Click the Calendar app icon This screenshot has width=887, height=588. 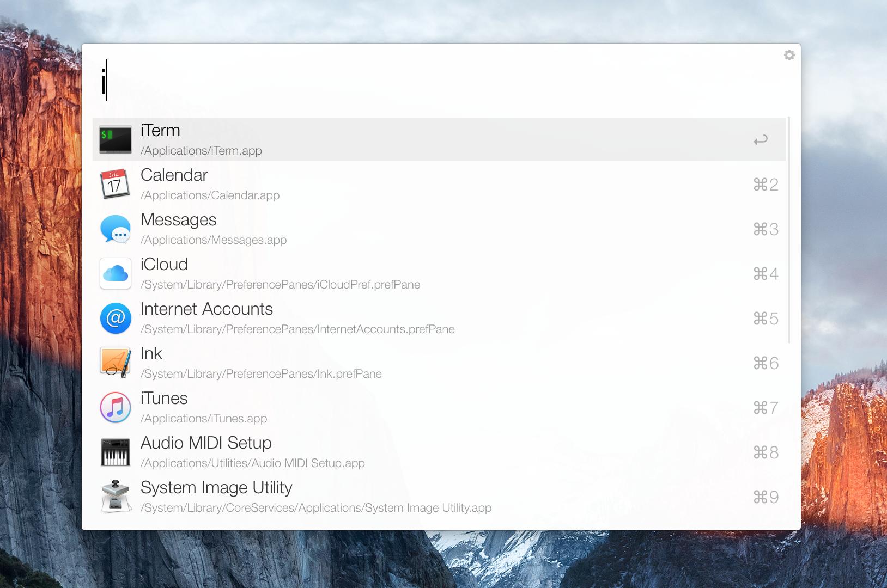[115, 184]
